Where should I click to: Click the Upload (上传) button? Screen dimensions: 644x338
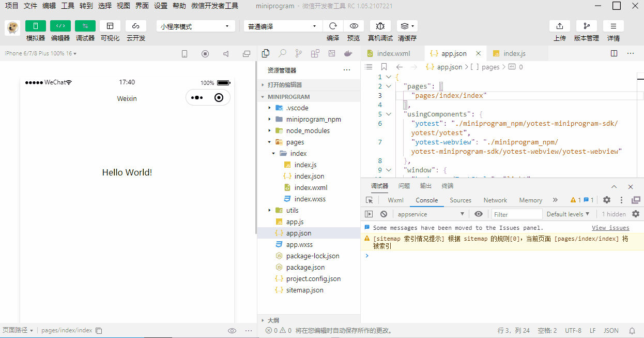[560, 26]
